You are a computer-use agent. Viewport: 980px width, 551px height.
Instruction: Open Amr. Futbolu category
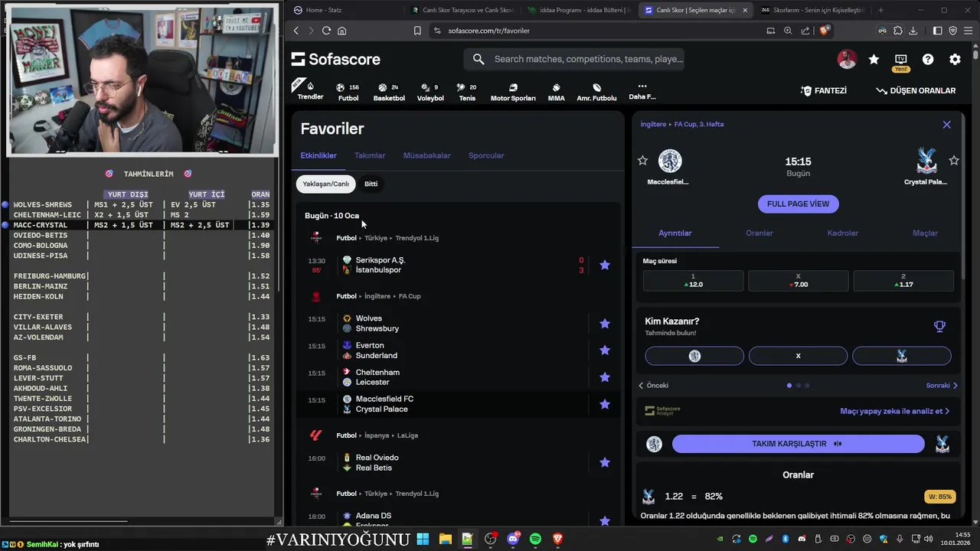point(596,92)
